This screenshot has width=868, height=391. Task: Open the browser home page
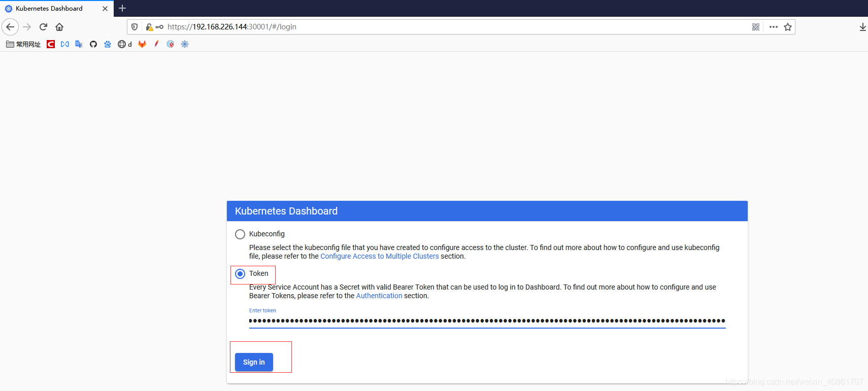(59, 27)
